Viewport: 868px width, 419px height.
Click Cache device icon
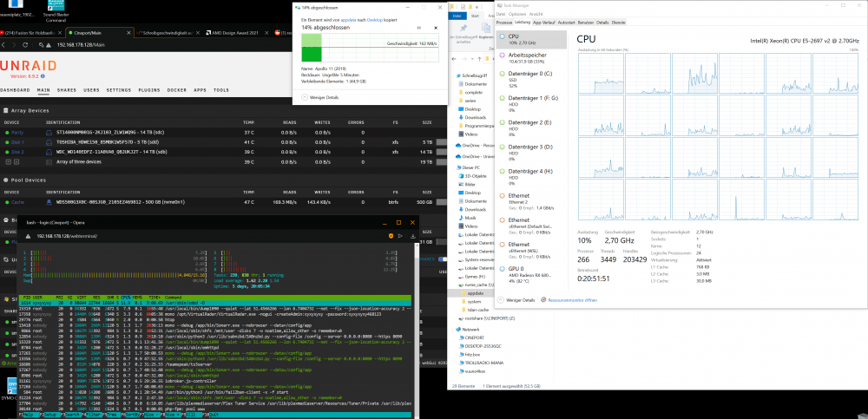(x=49, y=202)
